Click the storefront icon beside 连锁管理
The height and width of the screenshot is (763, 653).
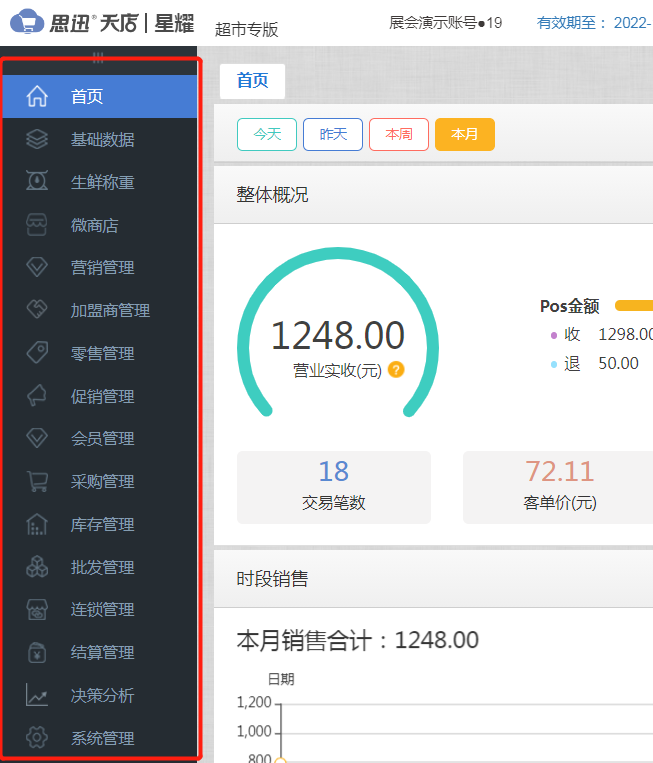[x=37, y=609]
